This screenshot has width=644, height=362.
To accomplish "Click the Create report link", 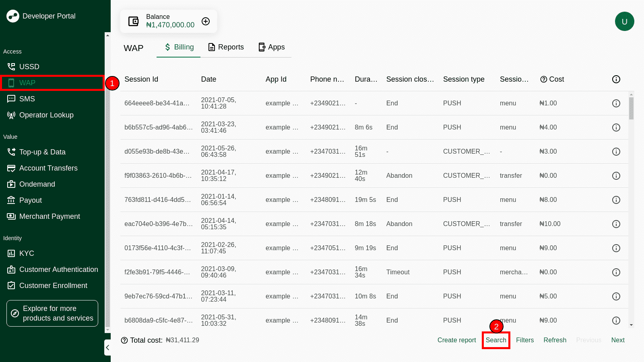I will point(456,340).
